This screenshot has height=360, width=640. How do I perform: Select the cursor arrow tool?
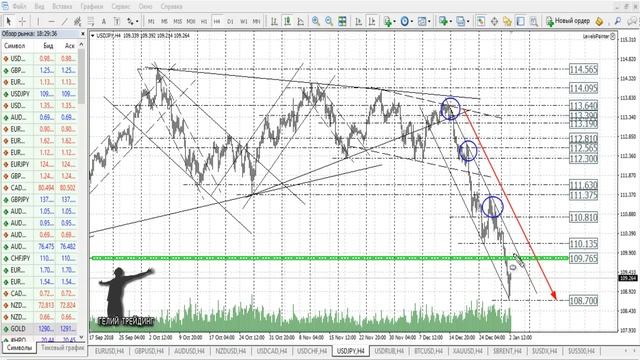point(9,21)
